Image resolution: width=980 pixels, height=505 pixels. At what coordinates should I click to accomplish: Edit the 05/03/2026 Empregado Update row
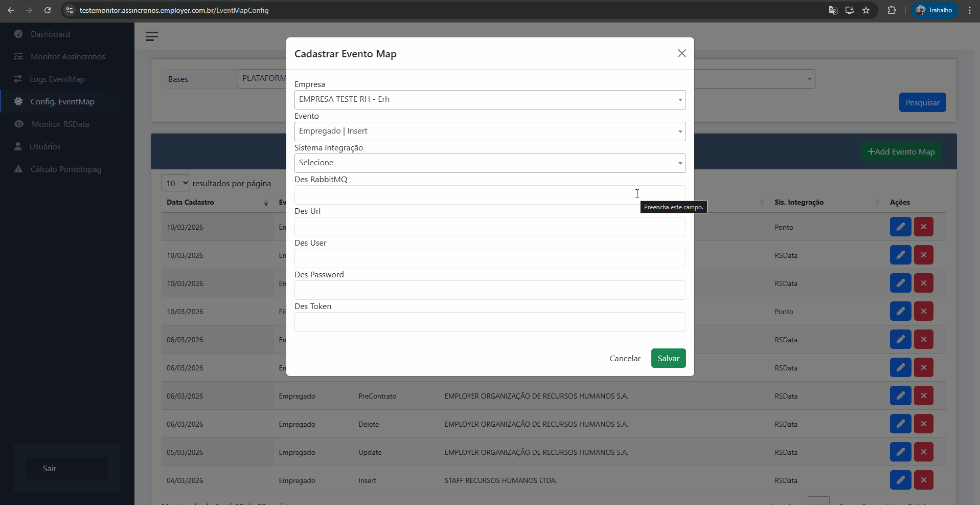[x=900, y=452]
